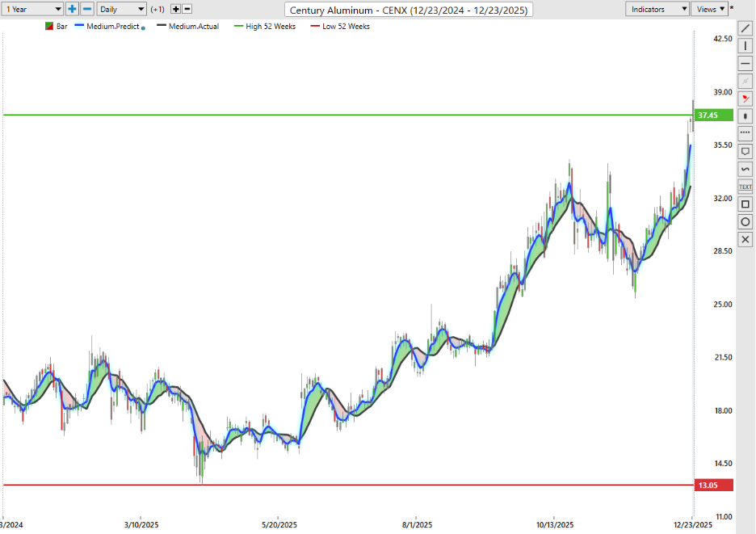The image size is (756, 534).
Task: Click the blue plus zoom-in button
Action: 72,9
